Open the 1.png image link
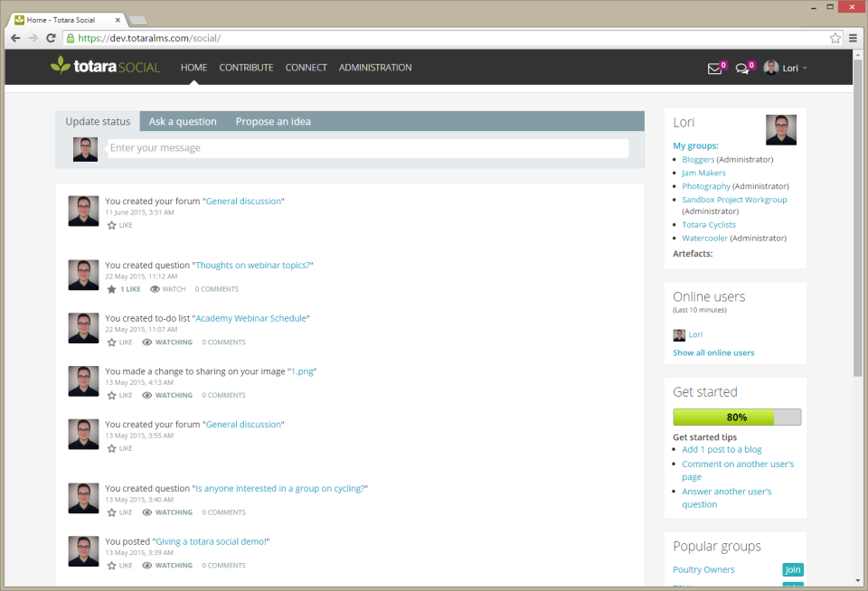The height and width of the screenshot is (591, 868). (302, 372)
